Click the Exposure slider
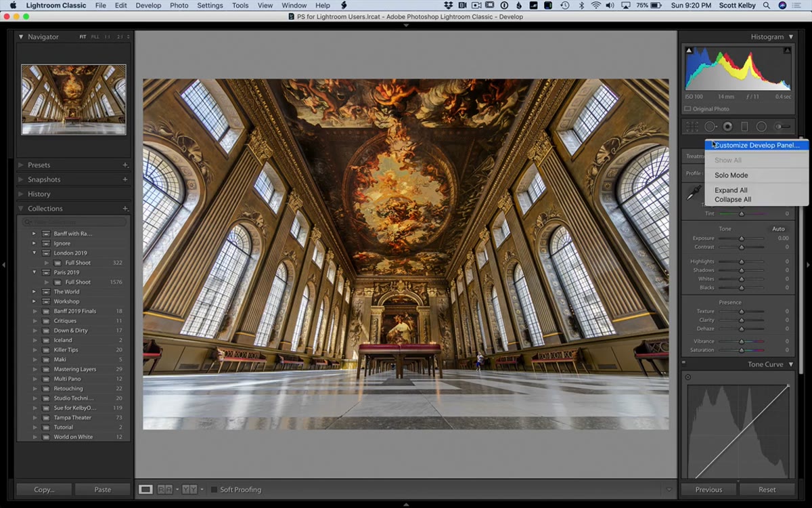The image size is (812, 508). tap(741, 238)
